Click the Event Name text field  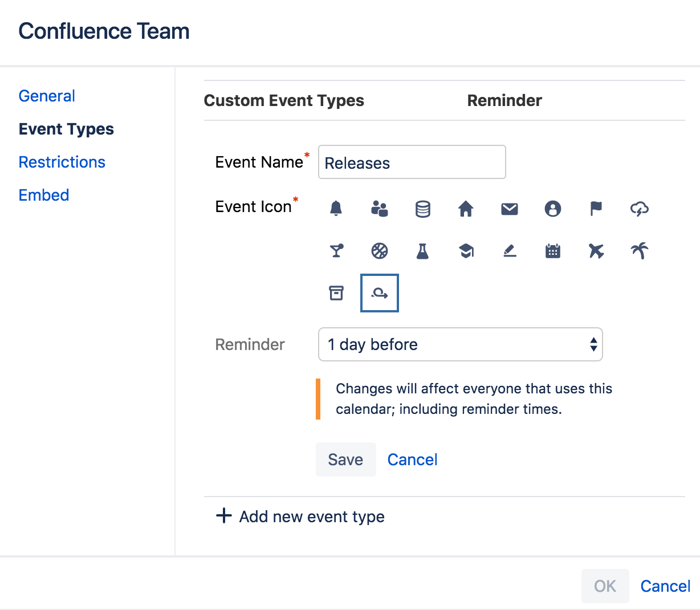[412, 162]
